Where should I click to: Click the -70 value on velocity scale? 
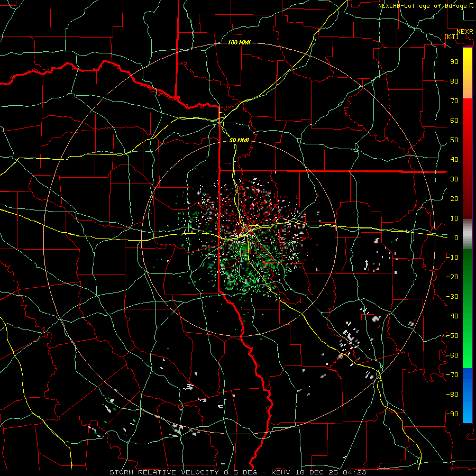452,375
